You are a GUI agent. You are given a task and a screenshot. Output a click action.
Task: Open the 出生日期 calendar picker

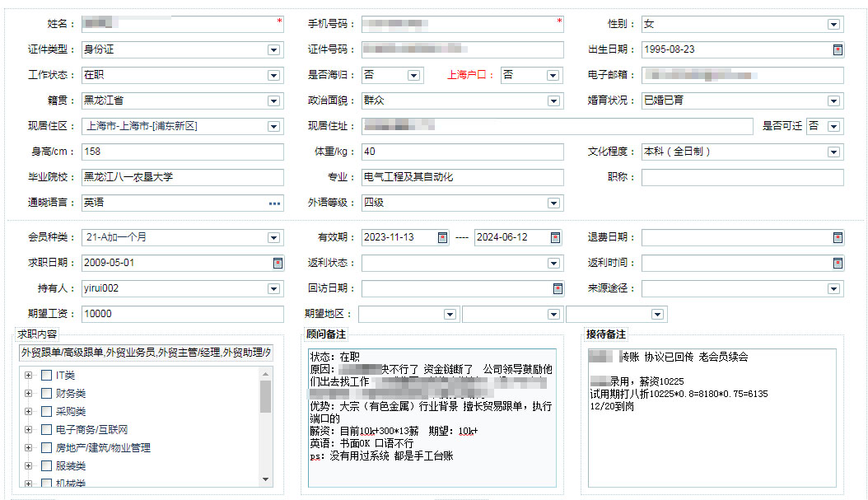tap(838, 49)
